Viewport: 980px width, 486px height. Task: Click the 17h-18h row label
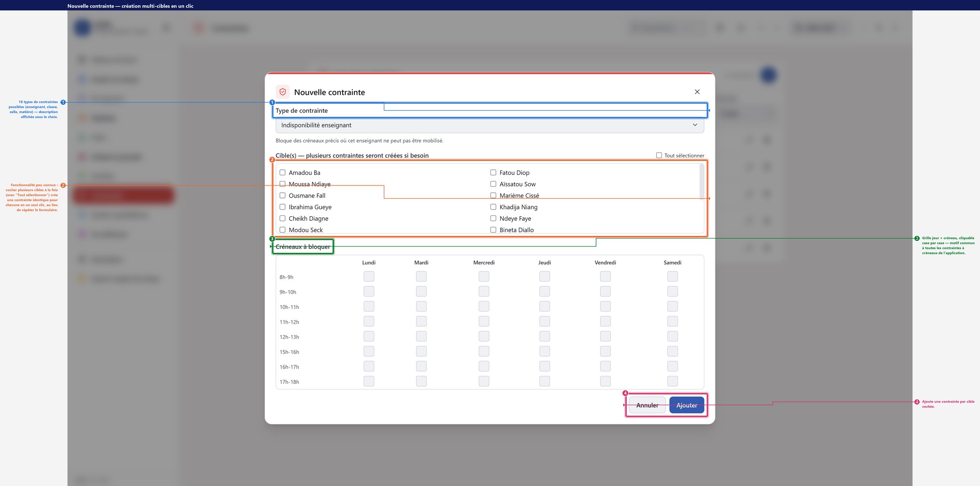click(x=289, y=382)
